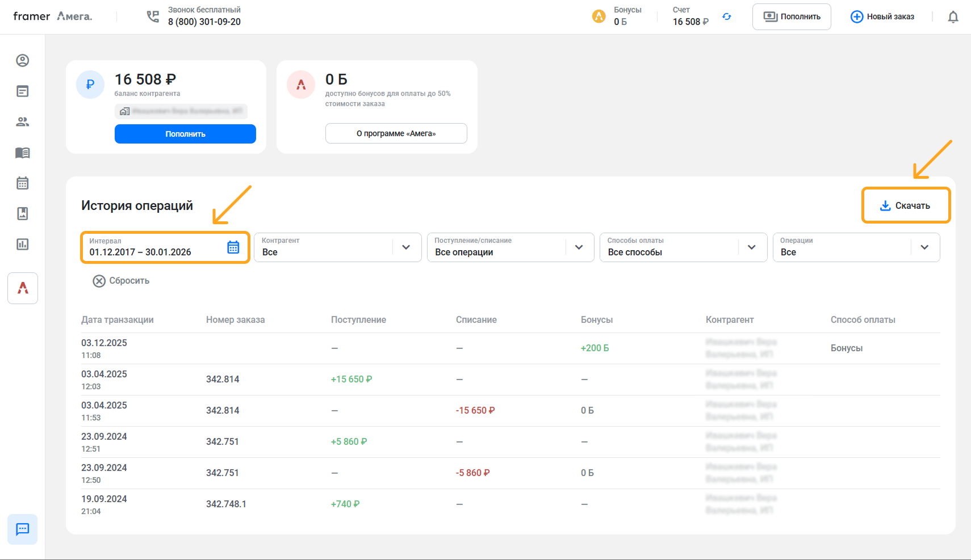The height and width of the screenshot is (560, 971).
Task: Click the refresh balance icon near Счет
Action: [726, 17]
